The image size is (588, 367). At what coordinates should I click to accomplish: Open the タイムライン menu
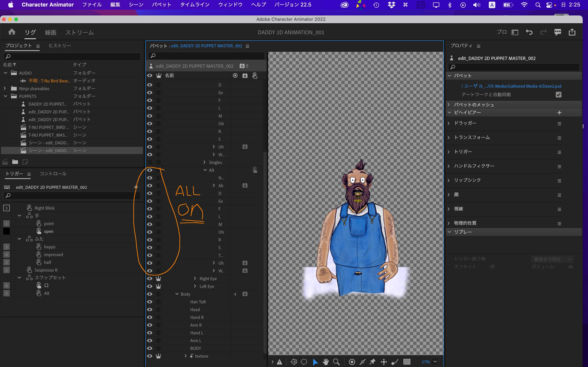195,5
